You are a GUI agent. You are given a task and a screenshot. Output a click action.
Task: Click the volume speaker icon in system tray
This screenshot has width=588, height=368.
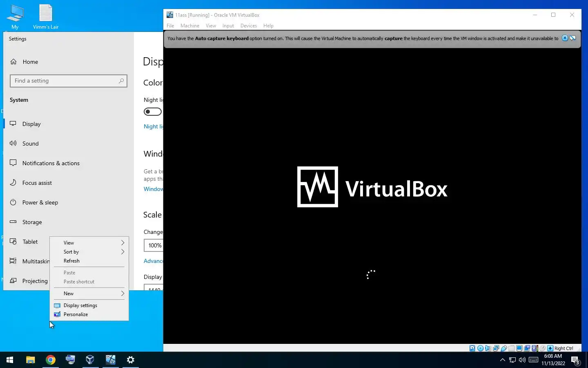click(x=522, y=360)
